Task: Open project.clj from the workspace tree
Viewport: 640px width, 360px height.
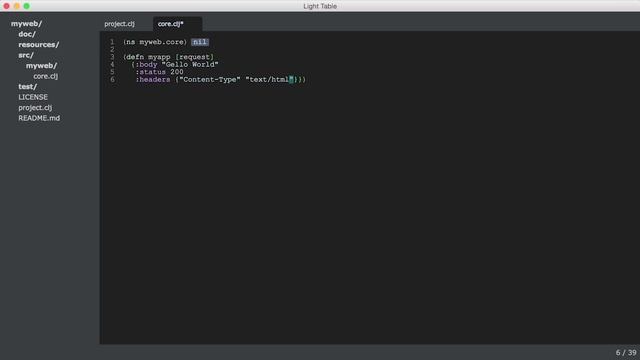Action: (x=35, y=108)
